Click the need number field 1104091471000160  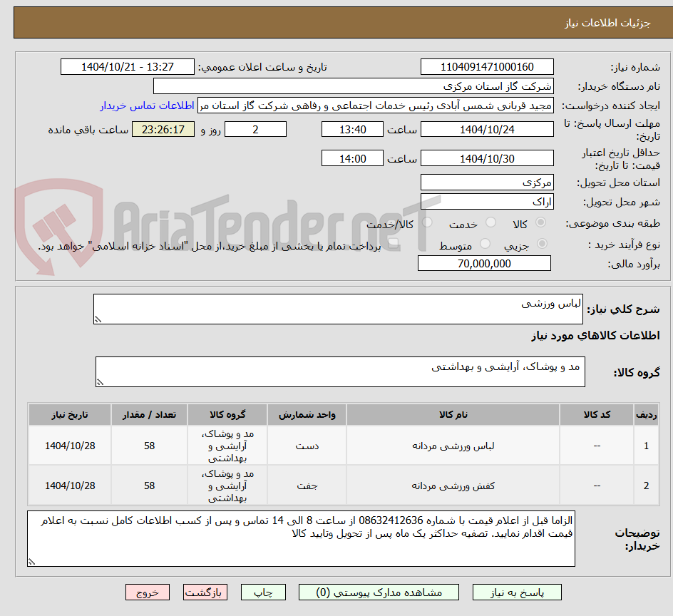click(487, 66)
